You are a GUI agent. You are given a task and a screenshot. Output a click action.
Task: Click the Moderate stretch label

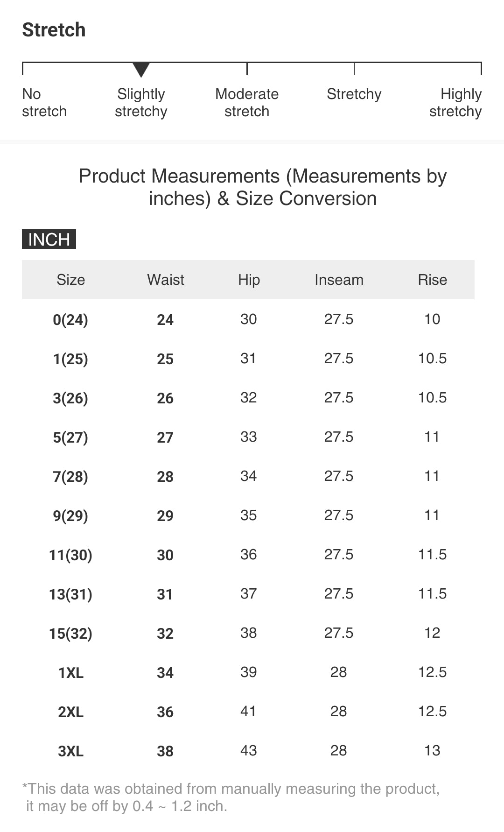pos(247,103)
